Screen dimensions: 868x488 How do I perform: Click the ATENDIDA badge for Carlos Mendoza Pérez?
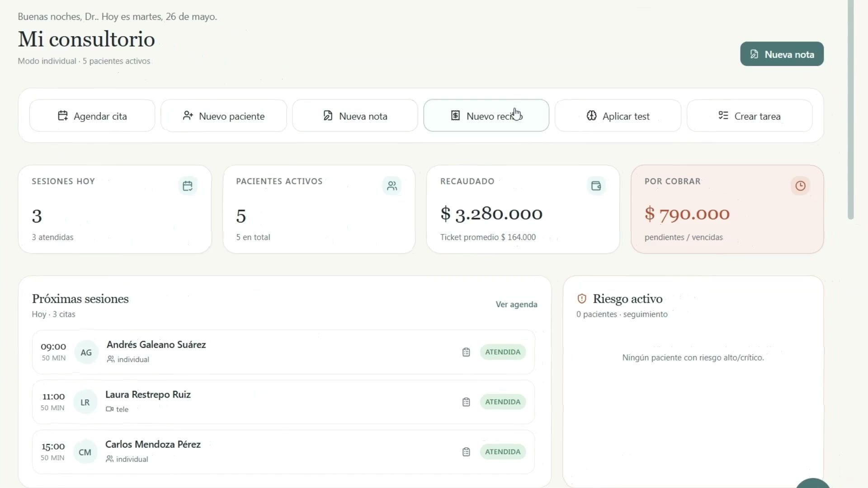pyautogui.click(x=503, y=452)
